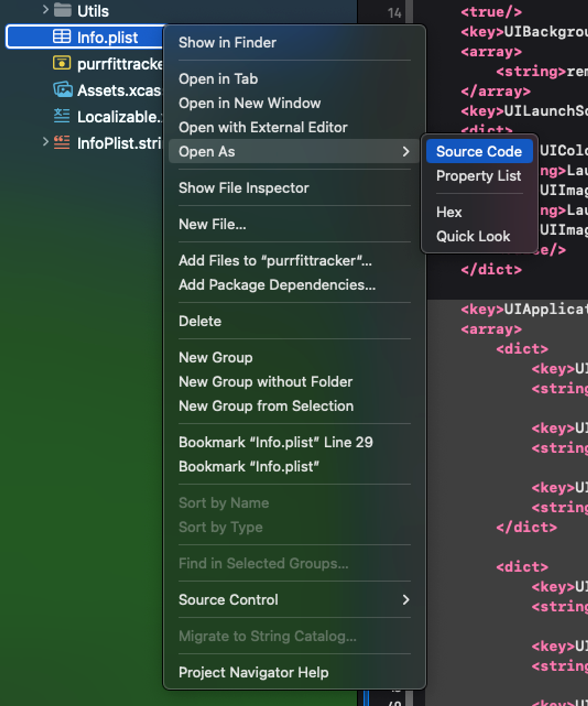Click the Assets.xcassets catalog icon

pos(63,90)
